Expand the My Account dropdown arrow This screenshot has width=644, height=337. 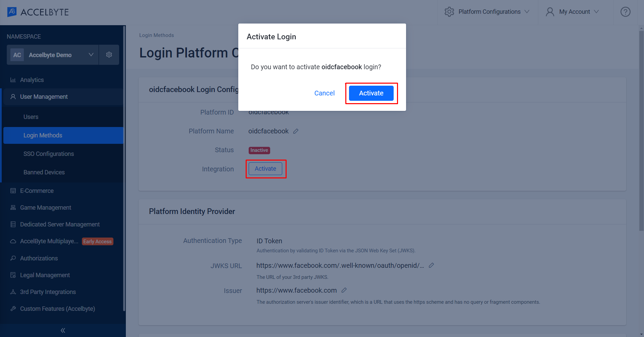(x=596, y=12)
